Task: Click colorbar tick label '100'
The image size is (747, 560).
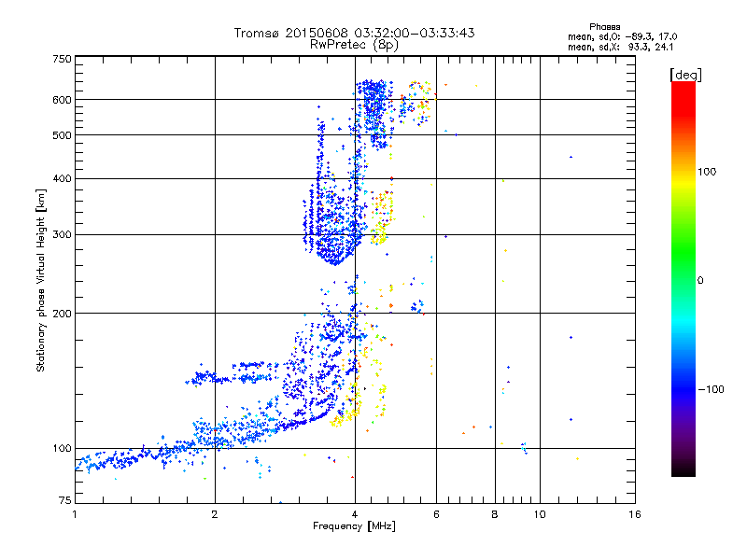Action: tap(707, 172)
